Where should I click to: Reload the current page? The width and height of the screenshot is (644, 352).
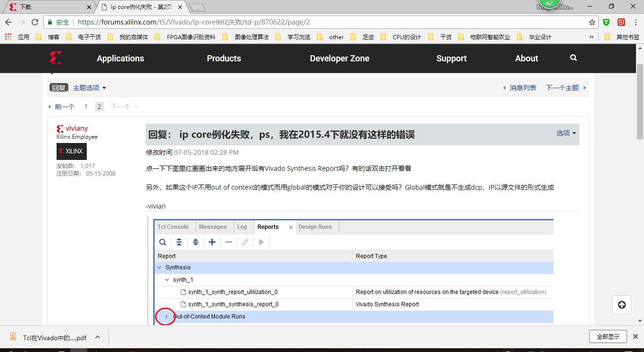point(35,22)
